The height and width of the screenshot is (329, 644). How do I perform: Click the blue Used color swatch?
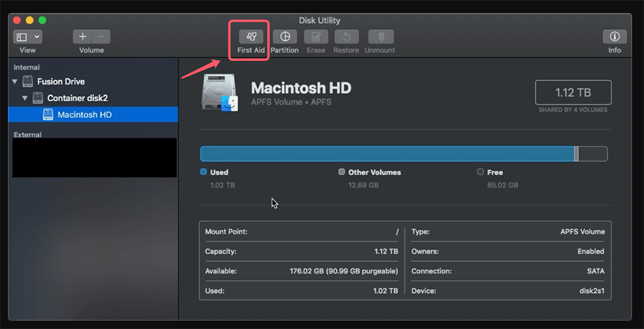coord(204,172)
